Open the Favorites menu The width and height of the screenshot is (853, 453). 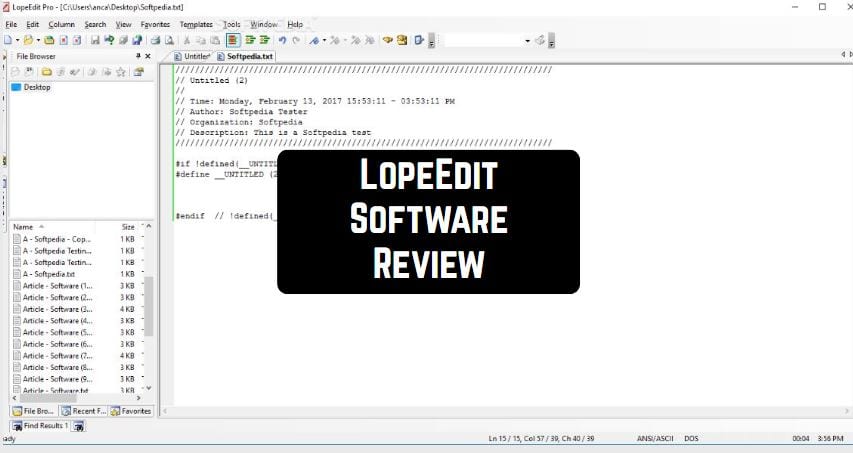(x=155, y=24)
